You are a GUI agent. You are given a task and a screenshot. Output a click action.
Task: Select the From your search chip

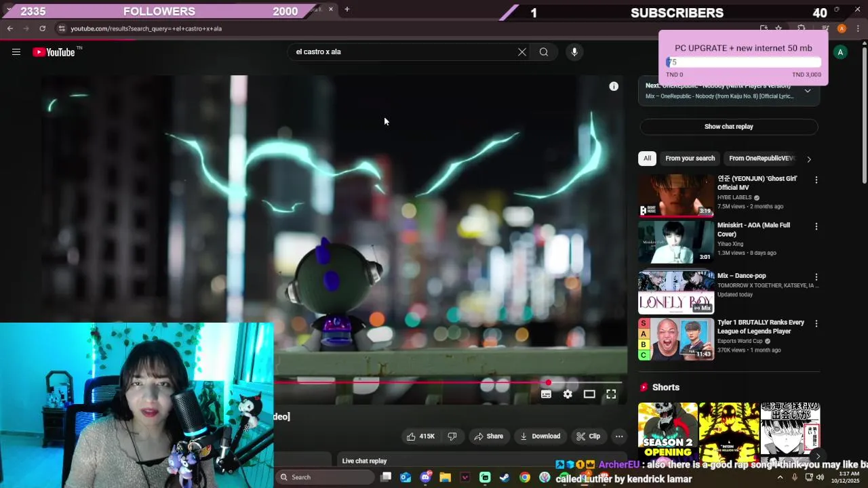690,159
